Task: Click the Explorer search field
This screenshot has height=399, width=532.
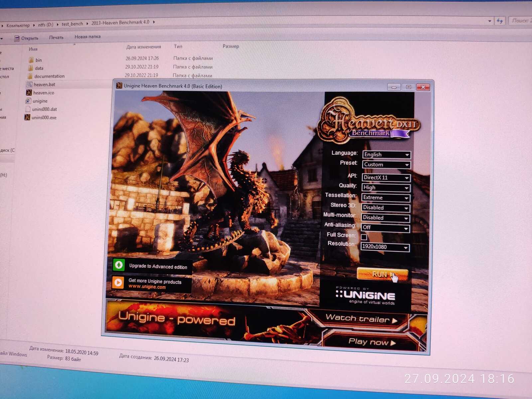Action: point(520,21)
